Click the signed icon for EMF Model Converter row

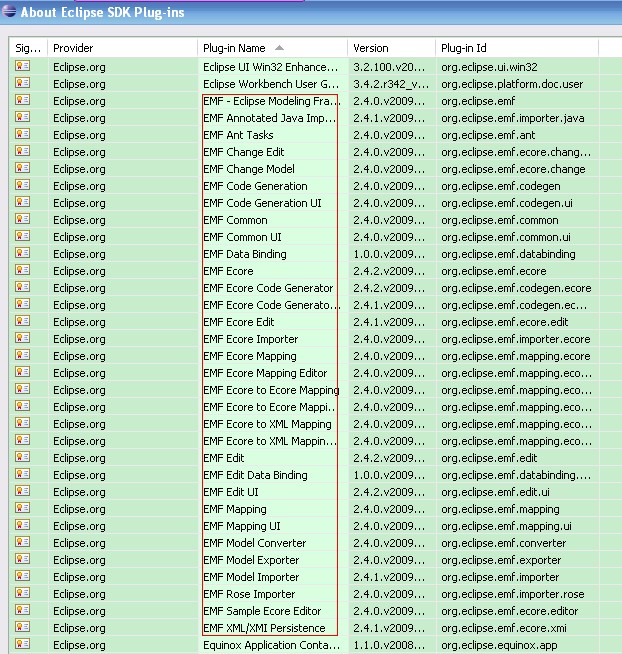click(23, 542)
